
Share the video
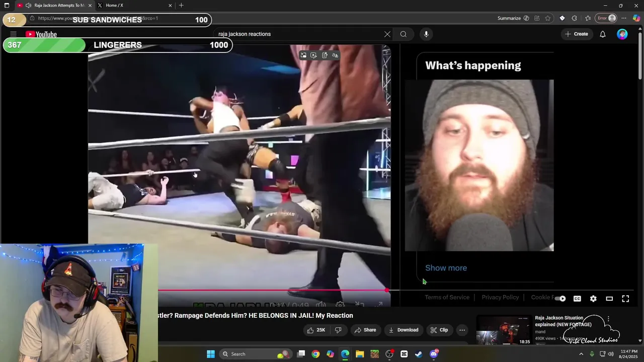coord(365,330)
